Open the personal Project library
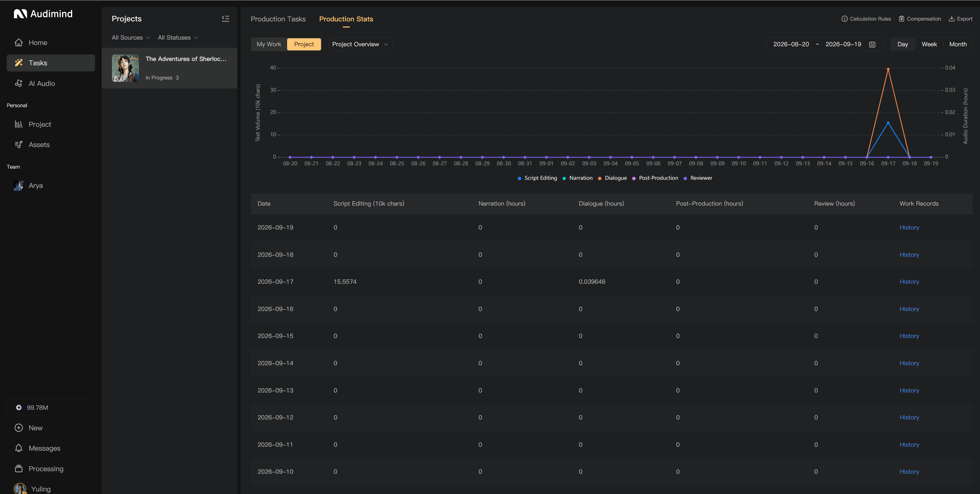 tap(51, 124)
